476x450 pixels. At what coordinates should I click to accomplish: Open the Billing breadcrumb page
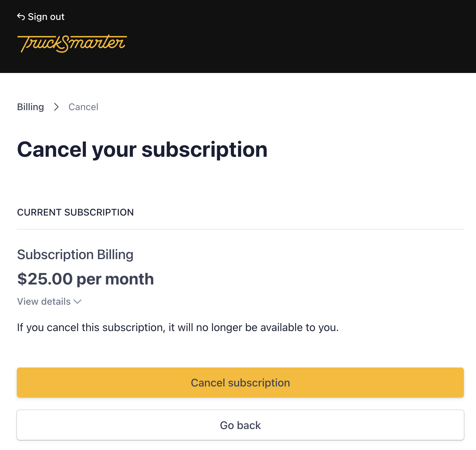point(30,107)
